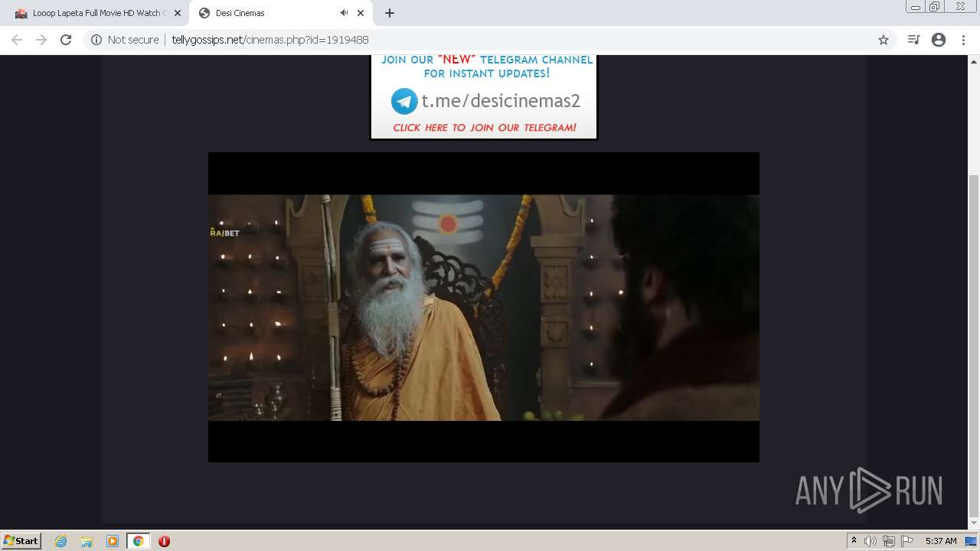Image resolution: width=980 pixels, height=551 pixels.
Task: Click the scrollbar up arrow
Action: pyautogui.click(x=974, y=61)
